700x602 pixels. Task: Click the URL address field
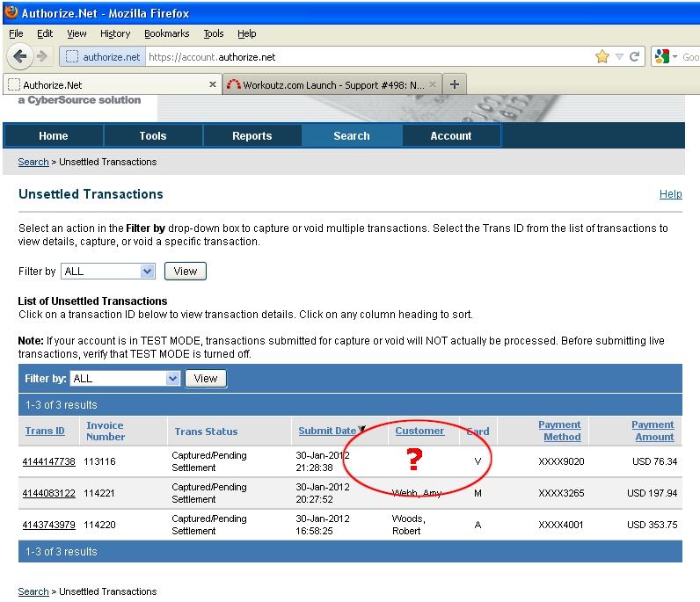point(368,56)
